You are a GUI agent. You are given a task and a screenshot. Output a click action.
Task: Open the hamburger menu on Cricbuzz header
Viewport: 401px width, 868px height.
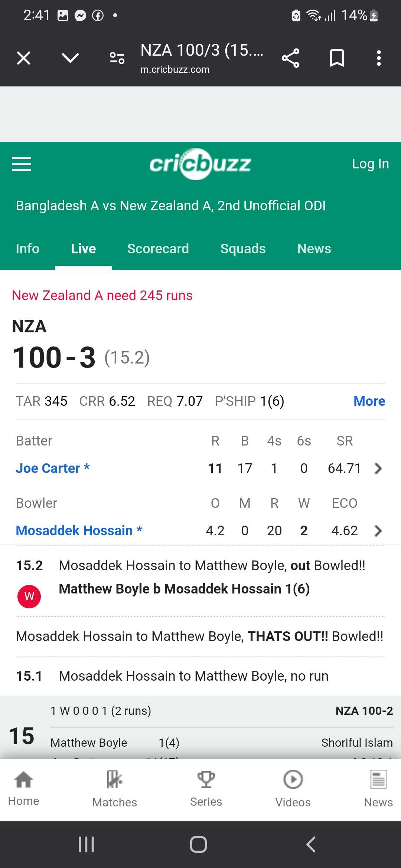pos(22,164)
